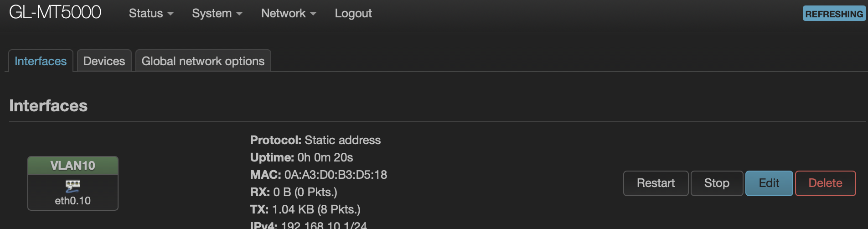Screen dimensions: 868x229
Task: Click the GL-MT5000 router brand title
Action: pyautogui.click(x=55, y=12)
